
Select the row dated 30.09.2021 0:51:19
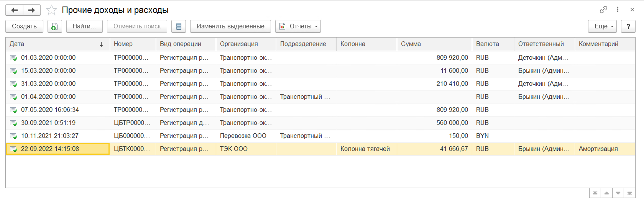(320, 123)
